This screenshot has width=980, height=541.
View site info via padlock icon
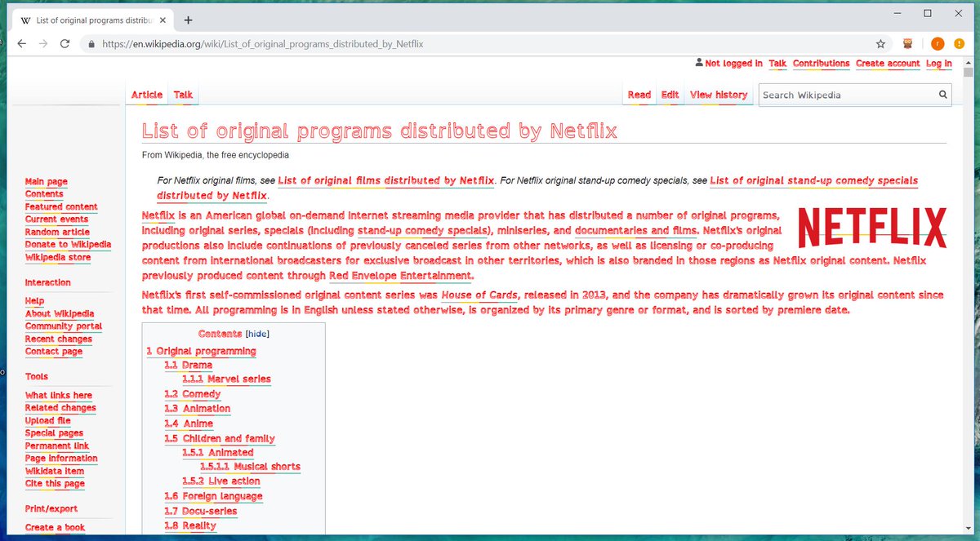pyautogui.click(x=91, y=44)
